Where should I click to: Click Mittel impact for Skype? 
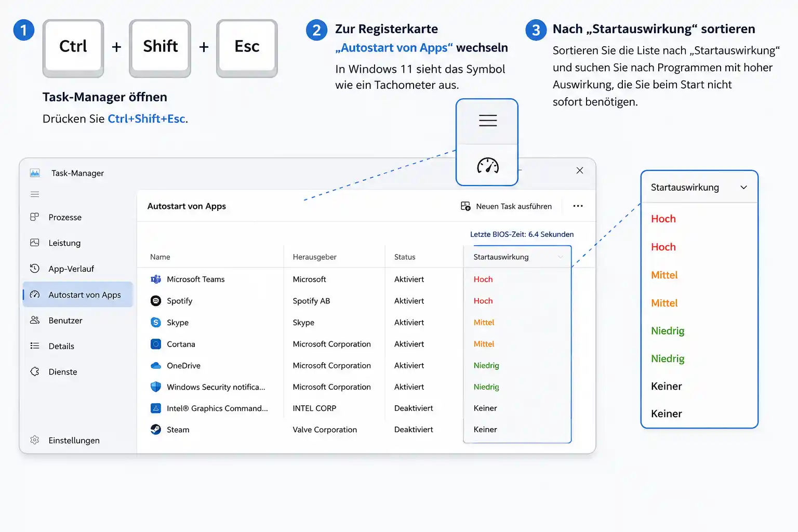coord(484,322)
